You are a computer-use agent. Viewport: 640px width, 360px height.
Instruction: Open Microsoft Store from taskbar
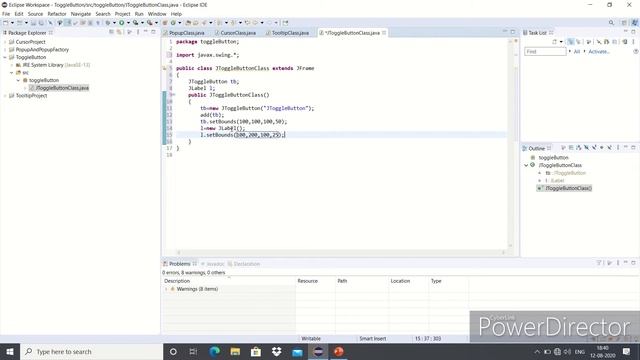point(256,351)
